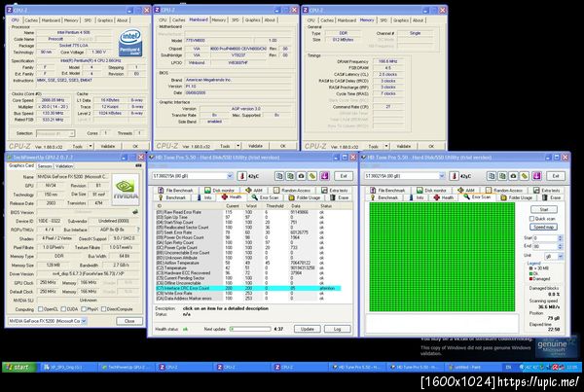Viewport: 584px width, 392px height.
Task: Click the thermometer temperature icon in HD Tune Health window
Action: click(x=241, y=176)
